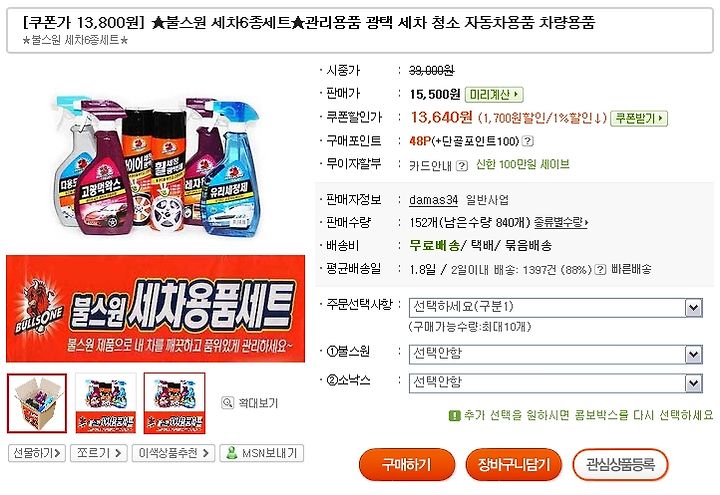The height and width of the screenshot is (495, 720).
Task: Click the green notice icon before 추가 선택 message
Action: coord(454,416)
